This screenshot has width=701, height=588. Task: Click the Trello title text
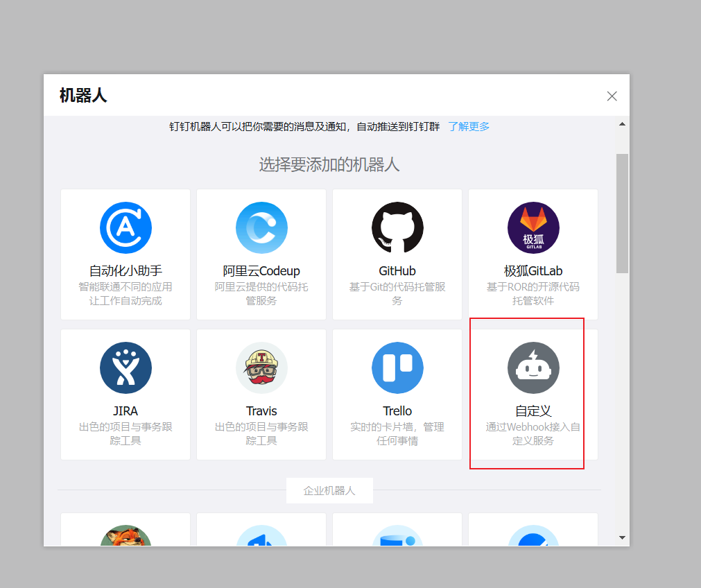pyautogui.click(x=397, y=411)
